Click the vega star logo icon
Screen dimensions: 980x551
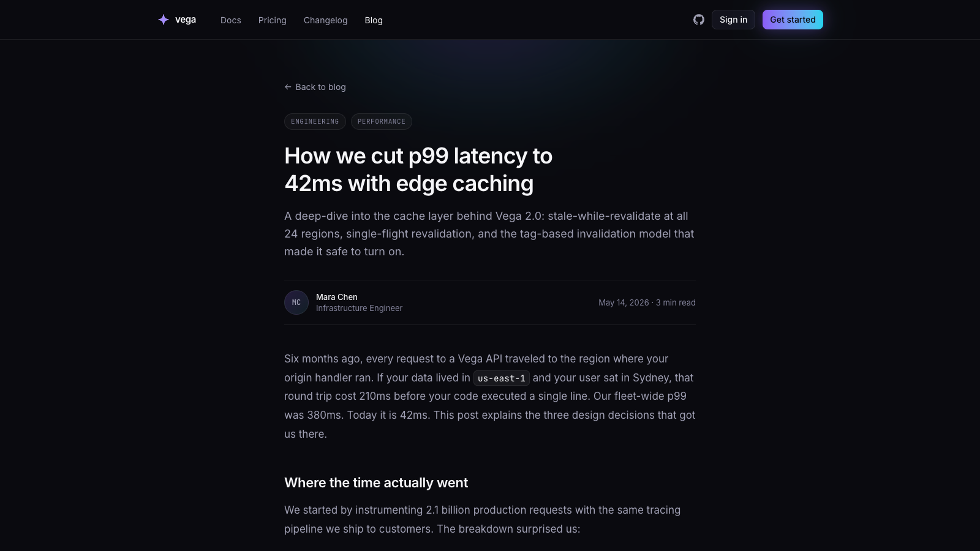pos(164,20)
